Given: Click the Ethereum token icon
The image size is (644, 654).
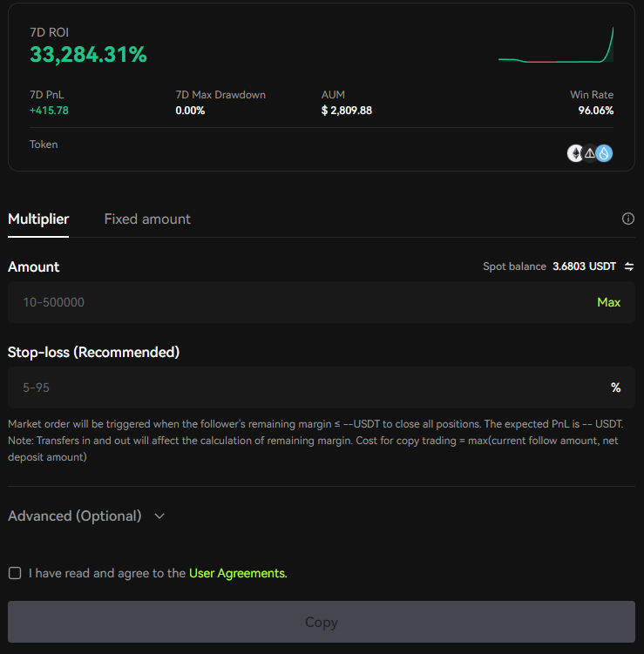Looking at the screenshot, I should pos(575,153).
